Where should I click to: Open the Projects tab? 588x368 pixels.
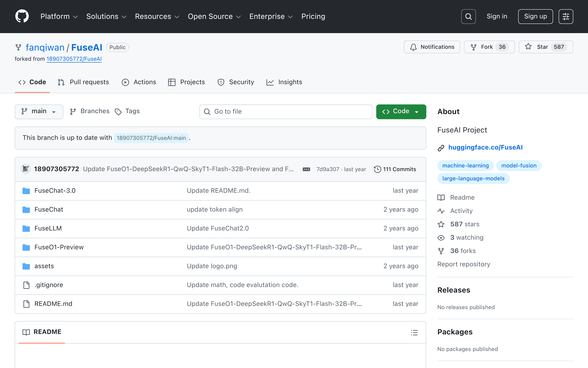click(x=187, y=82)
